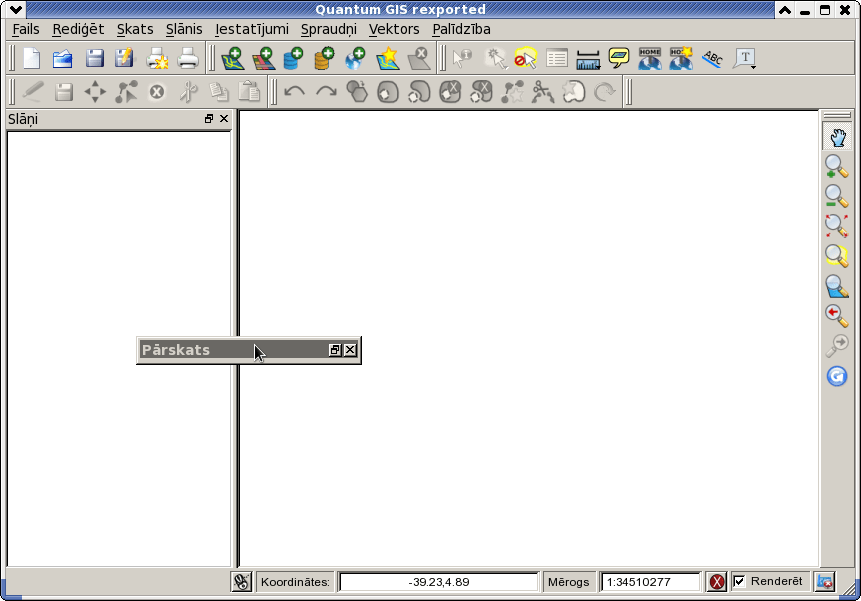The height and width of the screenshot is (601, 861).
Task: Open the ABC labeling tool
Action: (x=712, y=58)
